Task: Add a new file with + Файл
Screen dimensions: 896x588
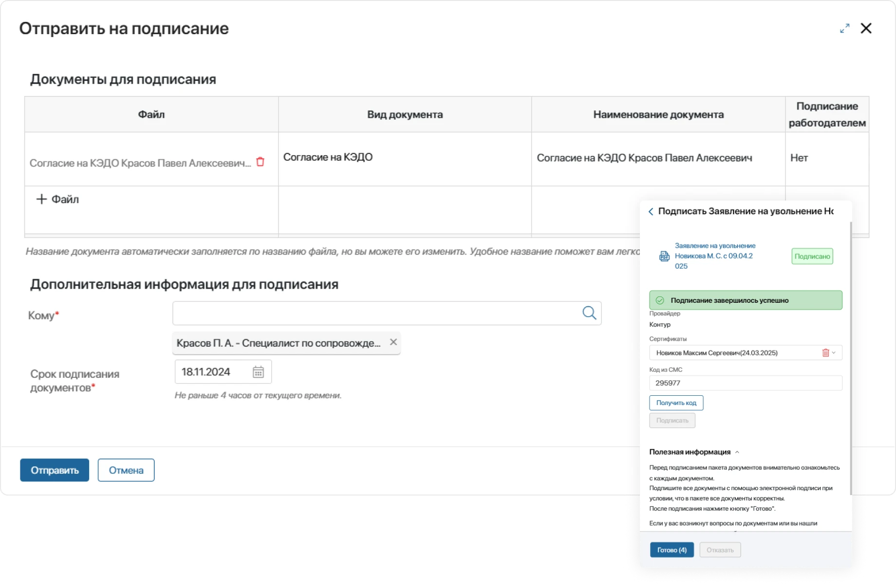Action: pyautogui.click(x=56, y=199)
